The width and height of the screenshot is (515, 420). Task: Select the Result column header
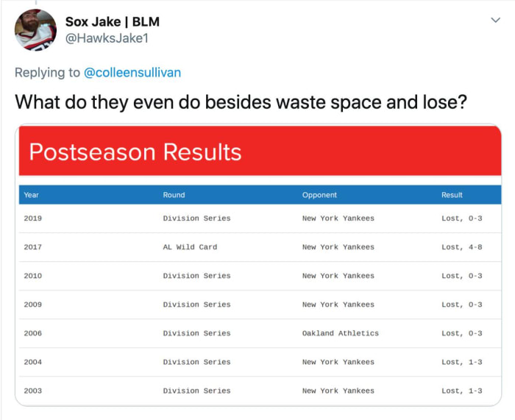click(452, 195)
